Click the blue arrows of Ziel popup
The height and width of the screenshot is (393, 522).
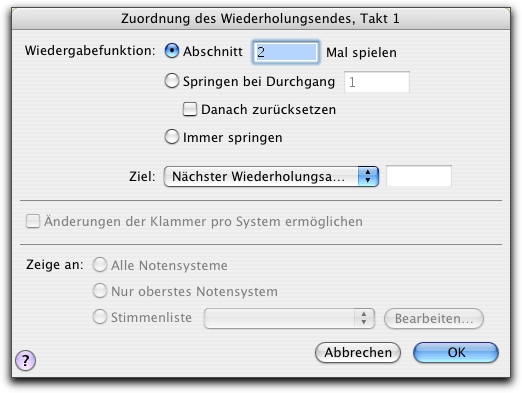[x=368, y=176]
